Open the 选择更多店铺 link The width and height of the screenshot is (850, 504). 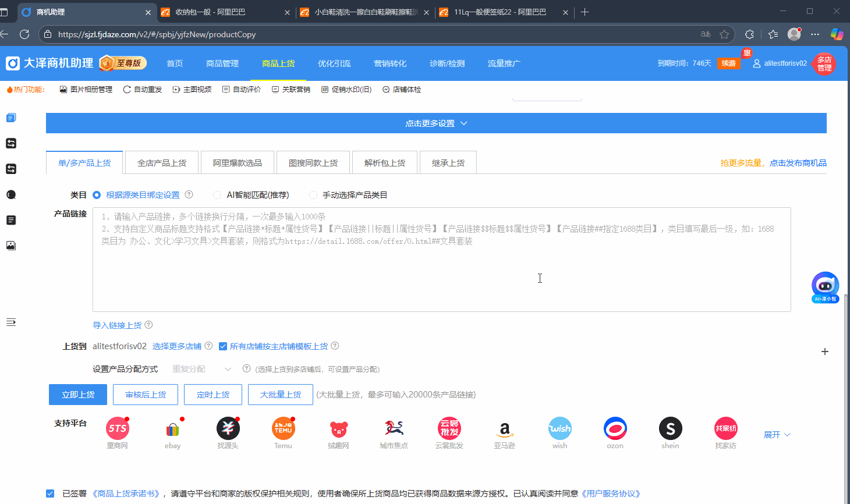point(177,346)
